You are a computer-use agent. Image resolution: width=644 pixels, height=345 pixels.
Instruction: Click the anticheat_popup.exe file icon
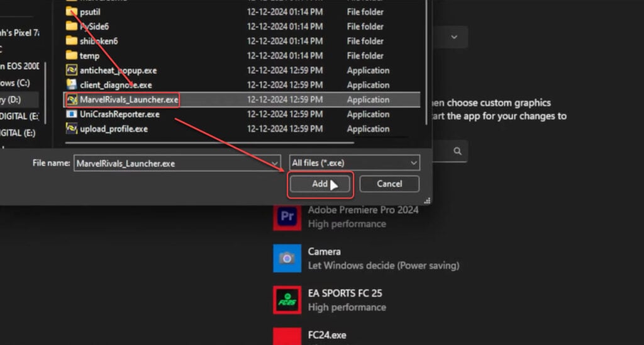(x=72, y=71)
